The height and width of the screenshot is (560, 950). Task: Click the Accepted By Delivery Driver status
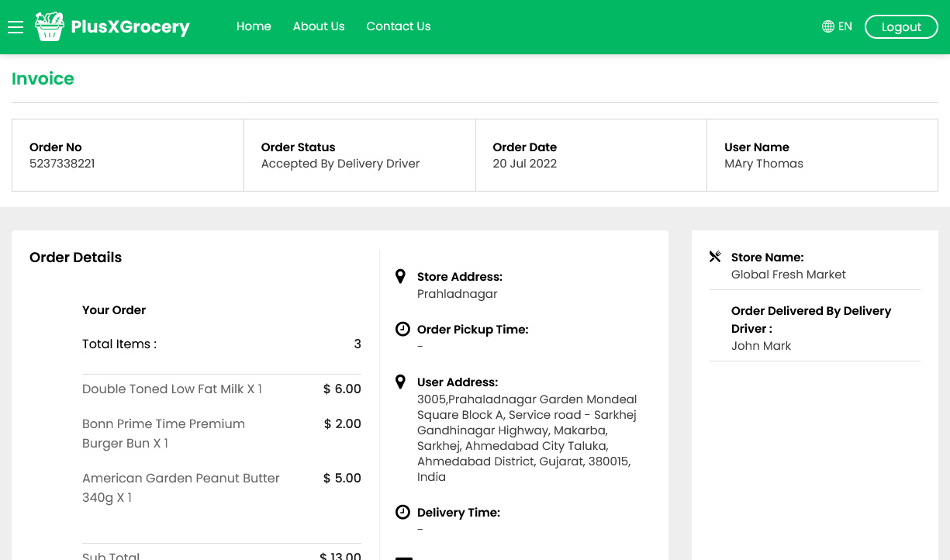[340, 164]
